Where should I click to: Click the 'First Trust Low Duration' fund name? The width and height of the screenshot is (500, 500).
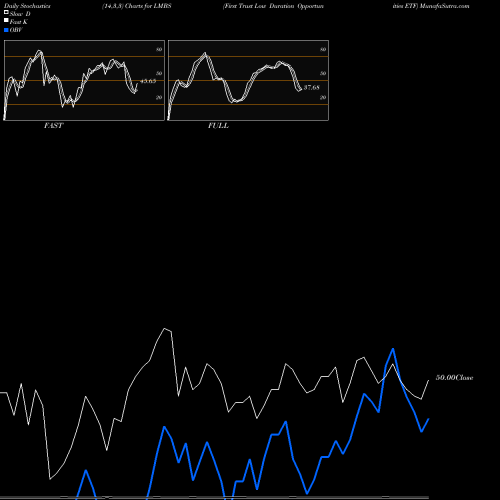tap(259, 6)
